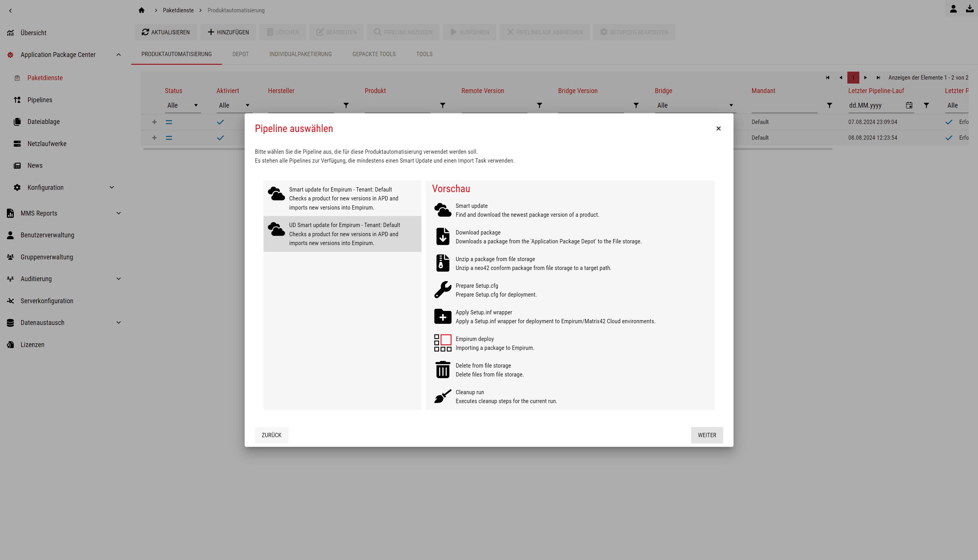978x560 pixels.
Task: Expand first table row with plus
Action: coord(154,122)
